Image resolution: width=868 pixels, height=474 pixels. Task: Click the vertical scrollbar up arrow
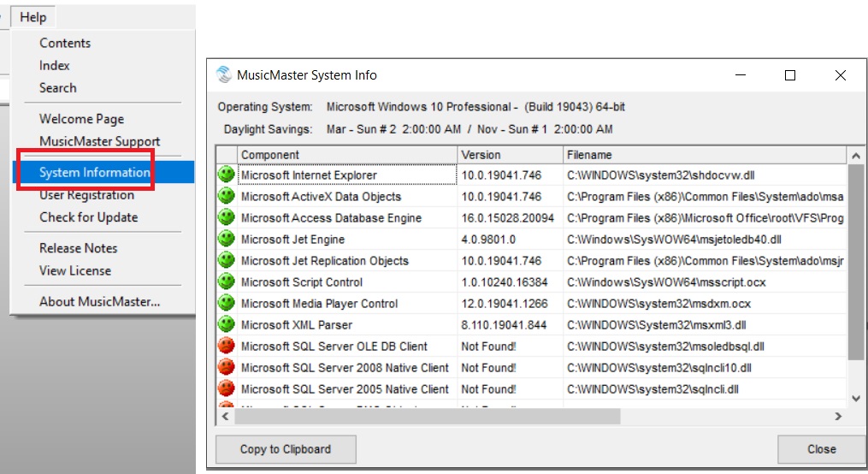(x=856, y=156)
